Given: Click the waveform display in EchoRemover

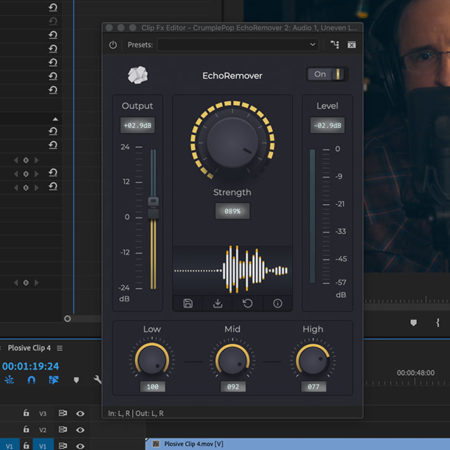Looking at the screenshot, I should tap(232, 270).
